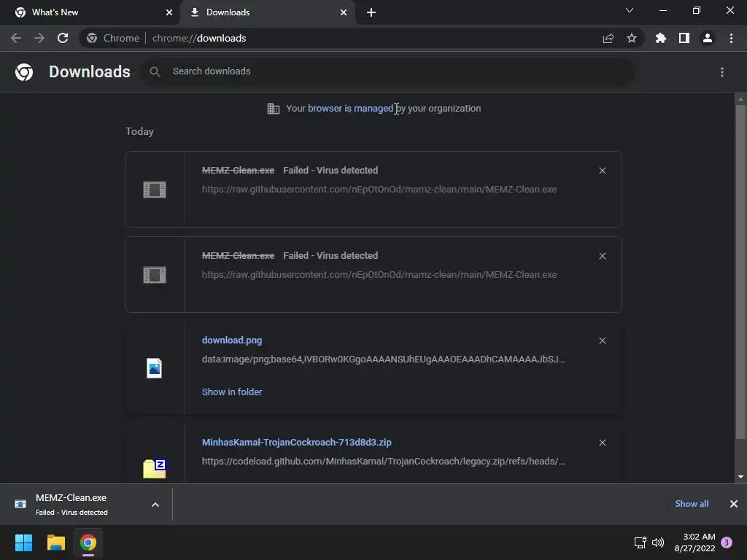The width and height of the screenshot is (747, 560).
Task: Remove download.png from the list
Action: coord(603,341)
